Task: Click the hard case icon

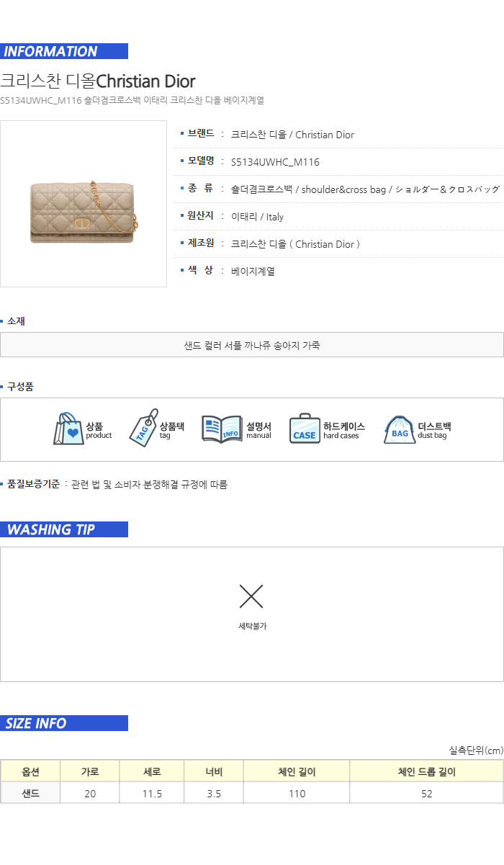Action: [305, 429]
